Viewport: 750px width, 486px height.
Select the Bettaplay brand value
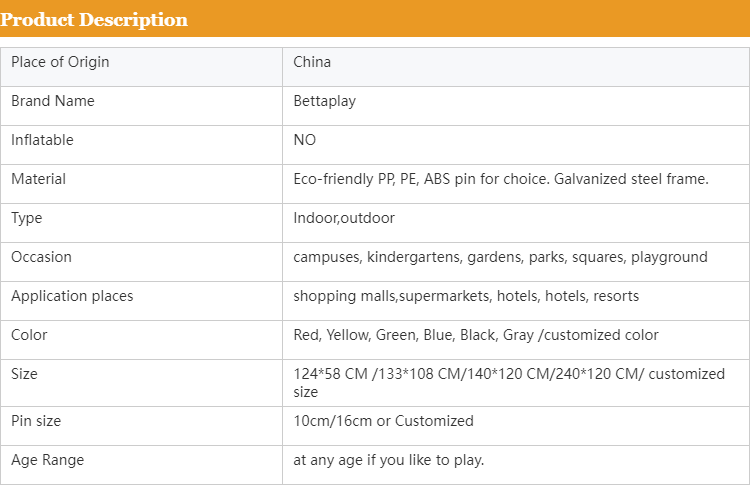324,101
